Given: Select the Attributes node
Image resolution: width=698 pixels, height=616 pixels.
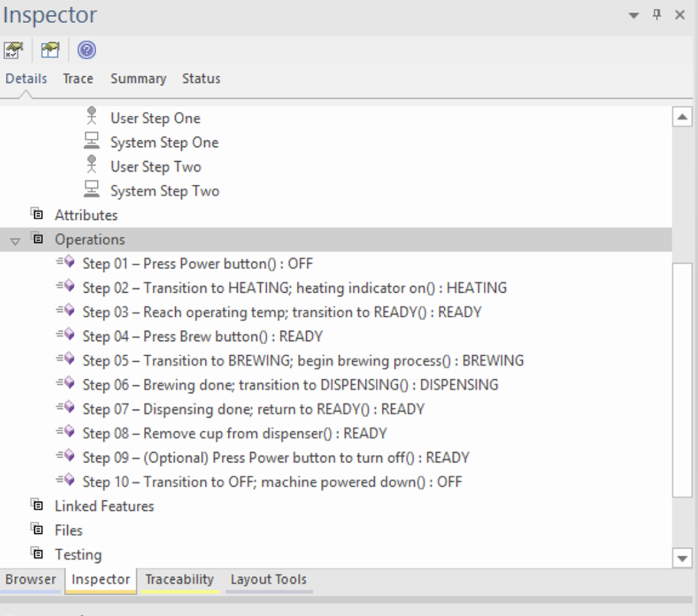Looking at the screenshot, I should [86, 215].
